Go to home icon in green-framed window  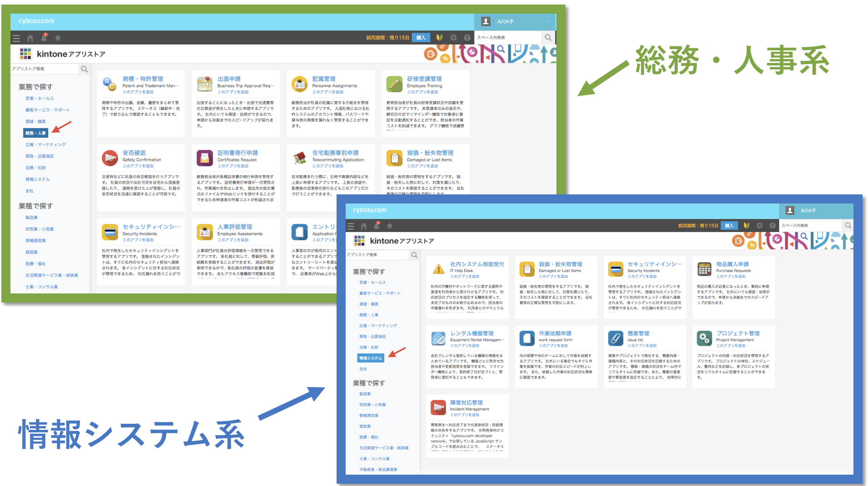(x=30, y=38)
